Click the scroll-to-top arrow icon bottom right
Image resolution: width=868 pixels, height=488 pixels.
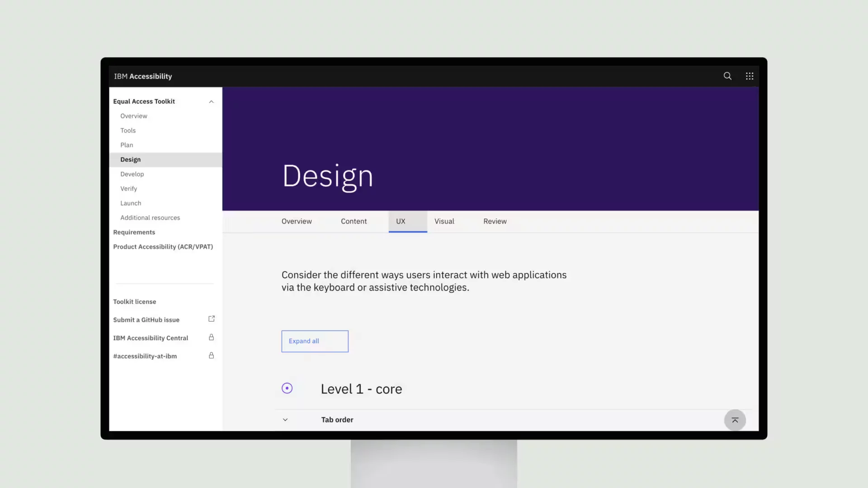coord(735,419)
